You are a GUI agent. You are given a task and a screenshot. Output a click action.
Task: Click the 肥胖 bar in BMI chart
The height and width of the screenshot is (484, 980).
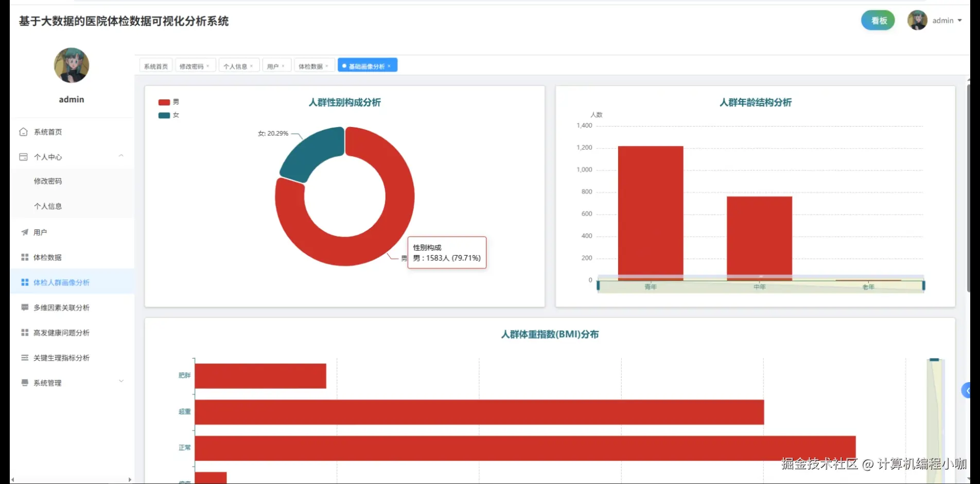[260, 376]
